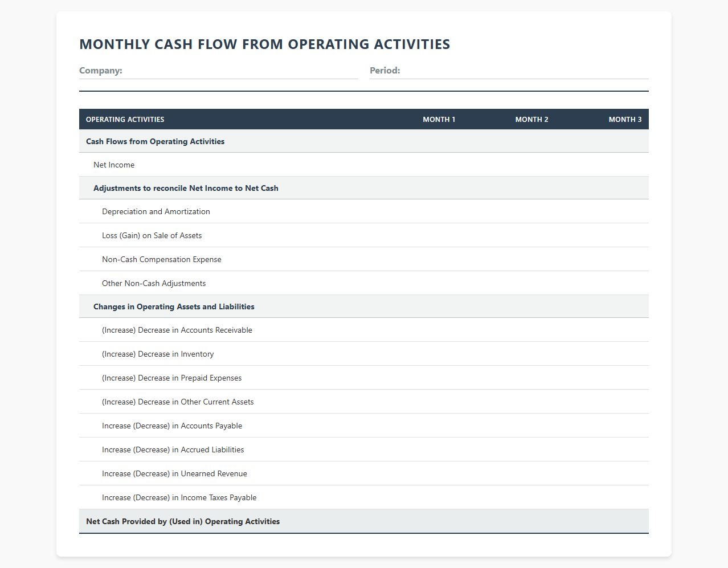This screenshot has height=568, width=728.
Task: Select Net Cash Provided by Operating Activities row
Action: pyautogui.click(x=364, y=521)
